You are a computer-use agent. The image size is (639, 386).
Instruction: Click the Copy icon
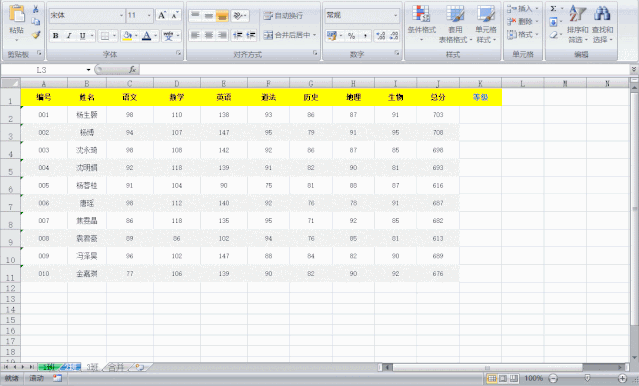[36, 22]
